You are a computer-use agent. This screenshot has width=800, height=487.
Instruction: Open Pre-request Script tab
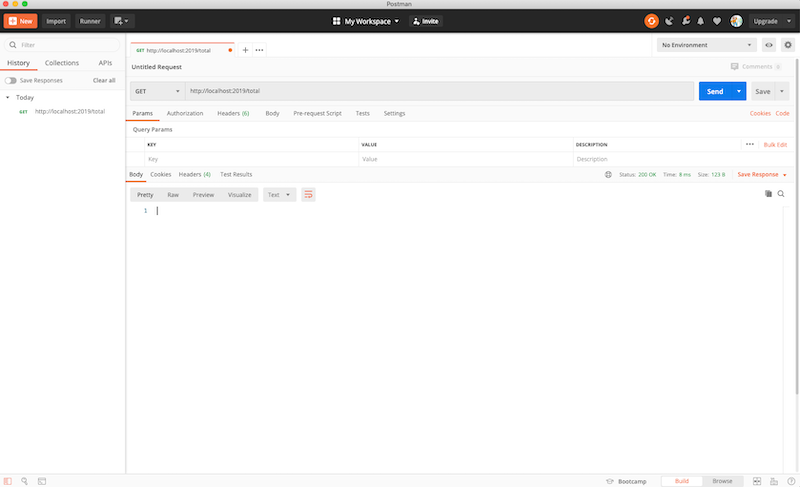pyautogui.click(x=317, y=113)
